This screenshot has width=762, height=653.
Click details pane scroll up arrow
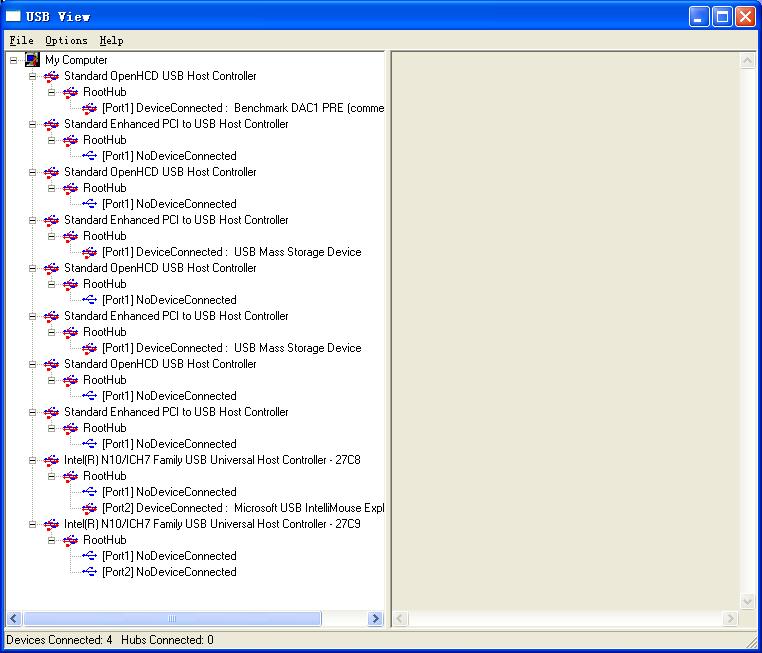747,61
